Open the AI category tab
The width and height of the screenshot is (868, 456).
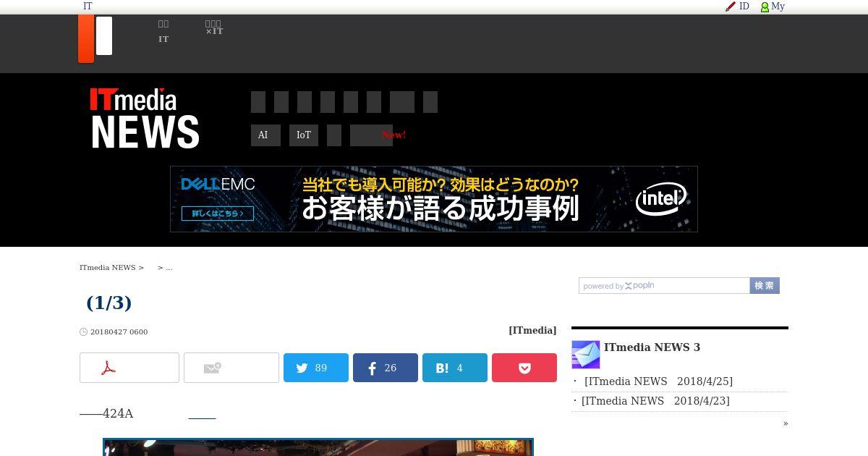[x=265, y=135]
